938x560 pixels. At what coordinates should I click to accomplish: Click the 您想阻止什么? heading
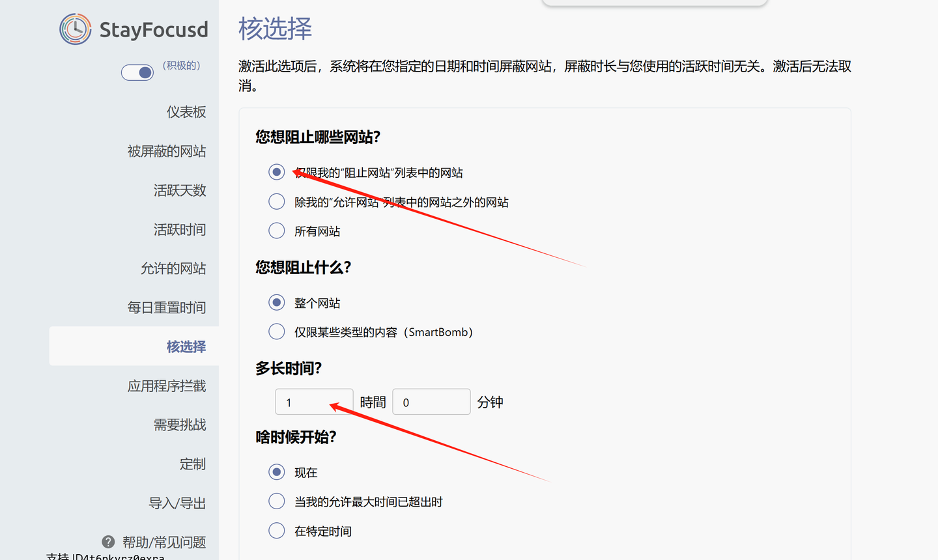[x=304, y=267]
